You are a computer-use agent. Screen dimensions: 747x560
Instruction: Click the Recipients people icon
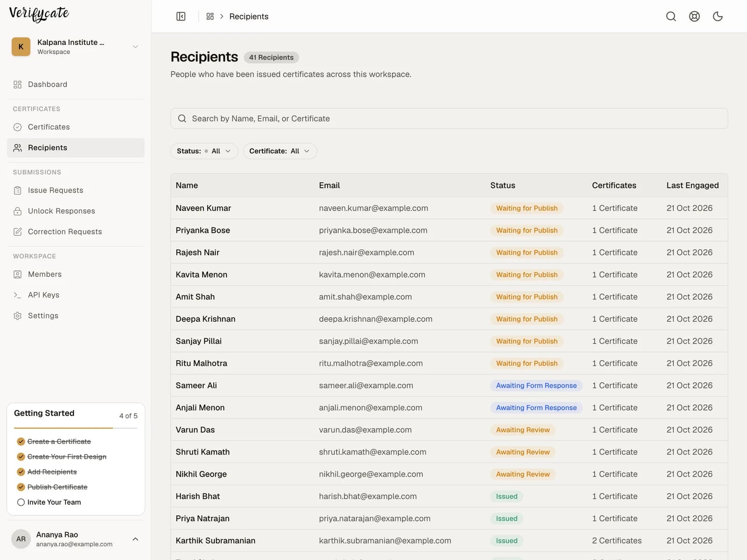[18, 147]
